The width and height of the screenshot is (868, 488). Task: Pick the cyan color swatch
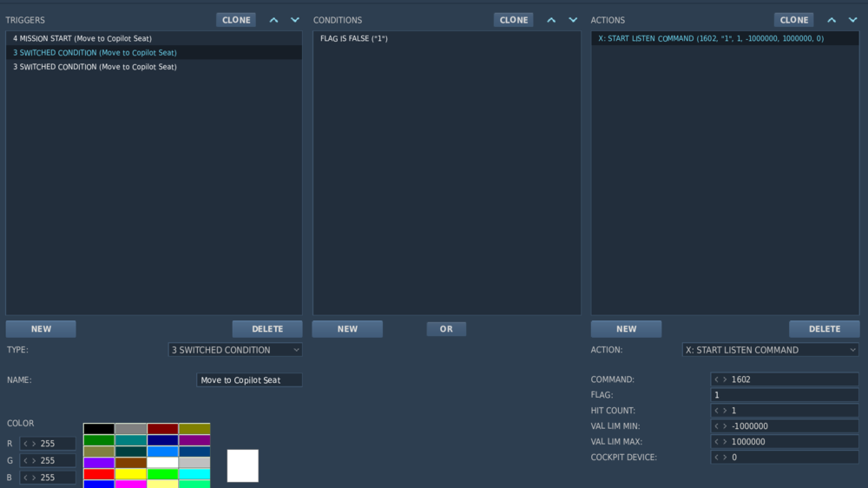[x=194, y=474]
